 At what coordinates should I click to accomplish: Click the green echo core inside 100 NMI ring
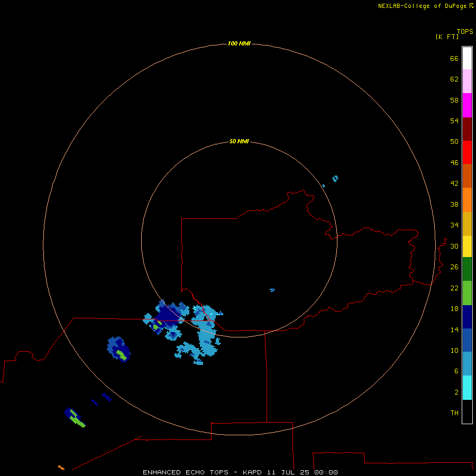pos(122,355)
